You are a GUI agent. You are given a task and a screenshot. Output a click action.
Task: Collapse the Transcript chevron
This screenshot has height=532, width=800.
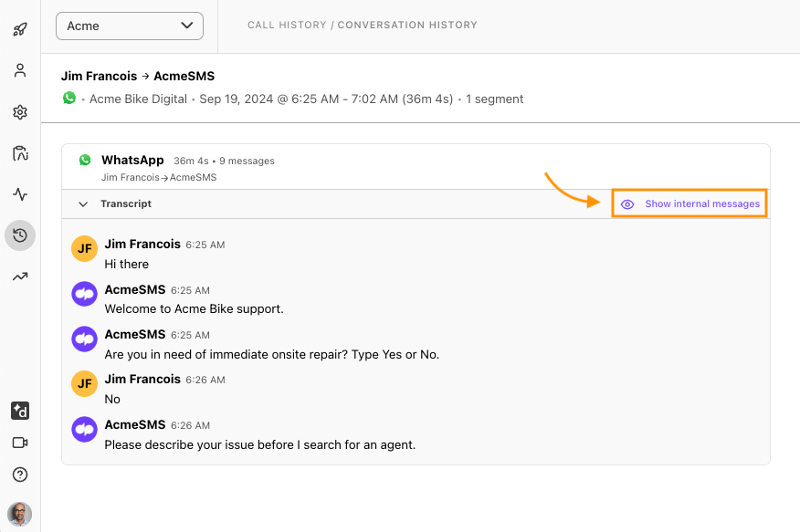tap(83, 204)
